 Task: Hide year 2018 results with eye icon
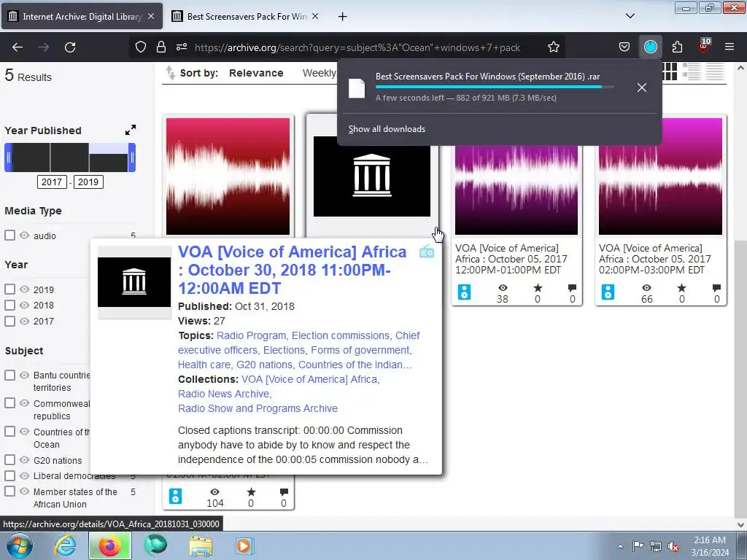(x=25, y=305)
